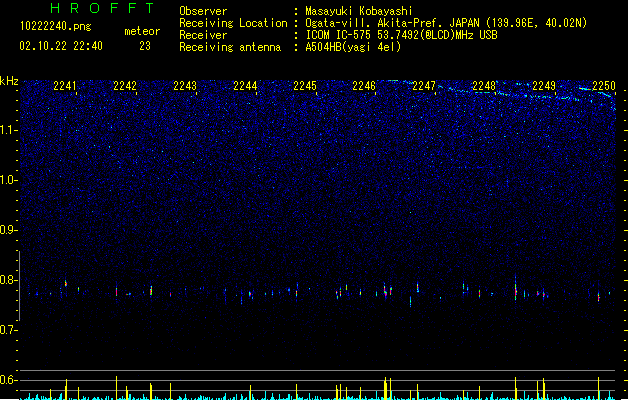The width and height of the screenshot is (629, 400).
Task: Click the 2246 time marker
Action: point(364,86)
